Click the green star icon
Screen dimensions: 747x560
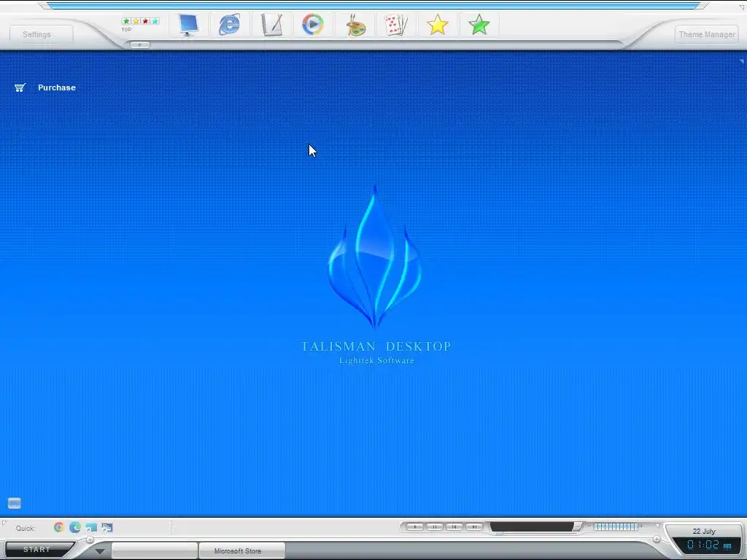point(479,25)
